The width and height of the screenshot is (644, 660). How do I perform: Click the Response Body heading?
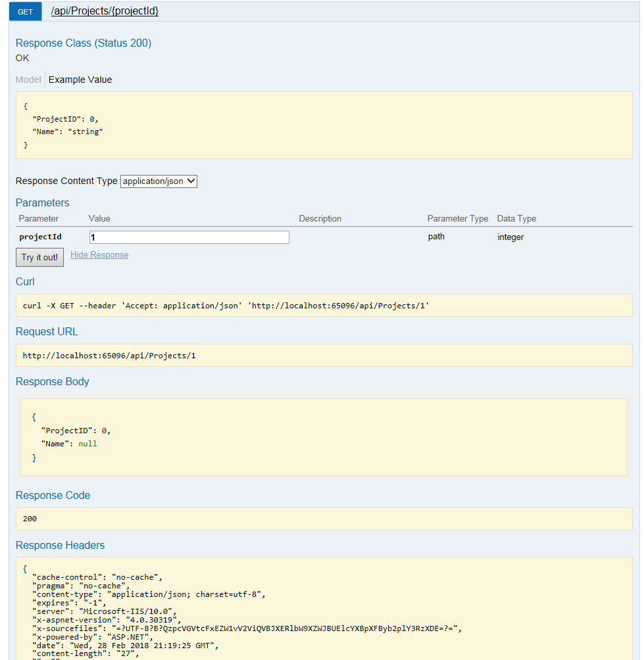coord(53,381)
